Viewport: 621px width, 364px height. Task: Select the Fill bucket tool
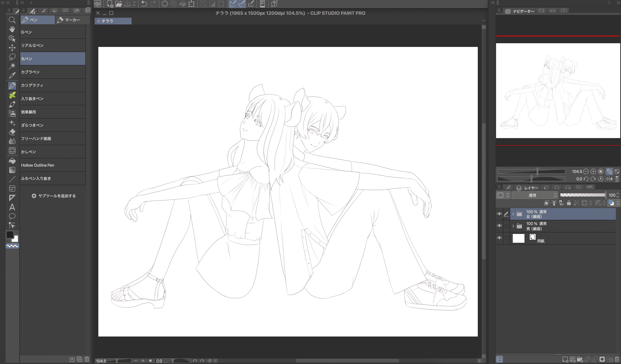point(12,161)
